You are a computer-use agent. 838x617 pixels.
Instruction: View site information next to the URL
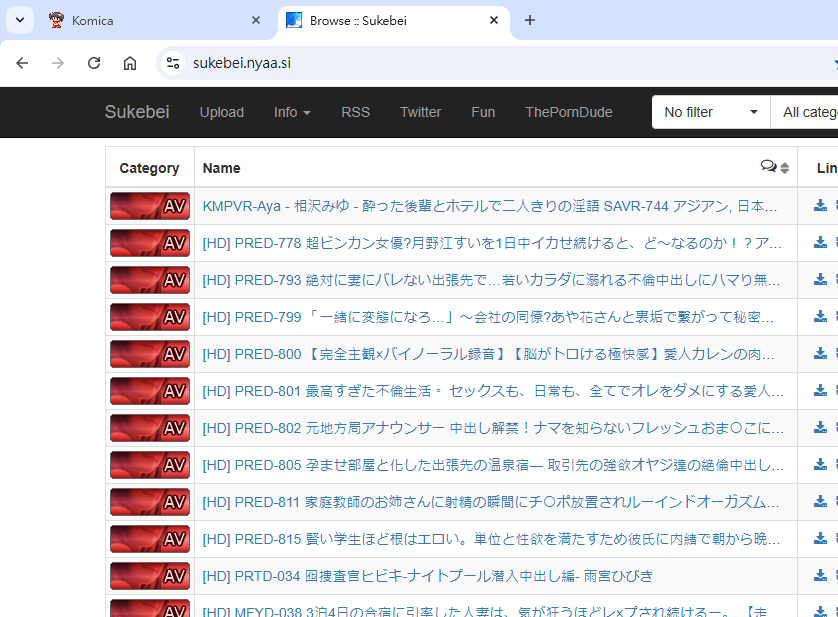[173, 63]
